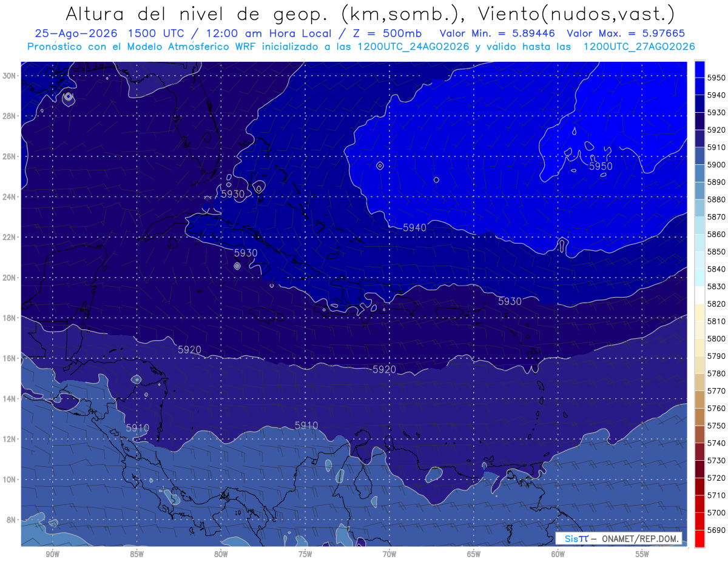Click the '1500 UTC' time in the header
This screenshot has width=728, height=562.
pyautogui.click(x=158, y=34)
